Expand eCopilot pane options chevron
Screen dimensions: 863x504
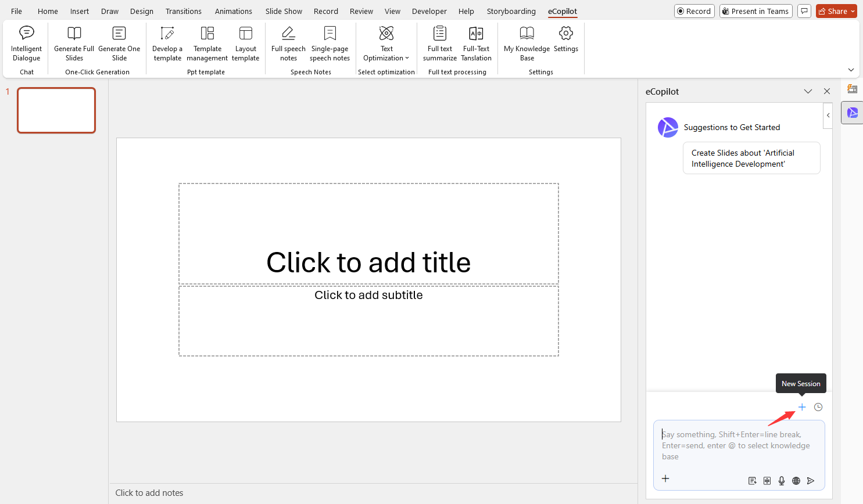click(x=808, y=91)
